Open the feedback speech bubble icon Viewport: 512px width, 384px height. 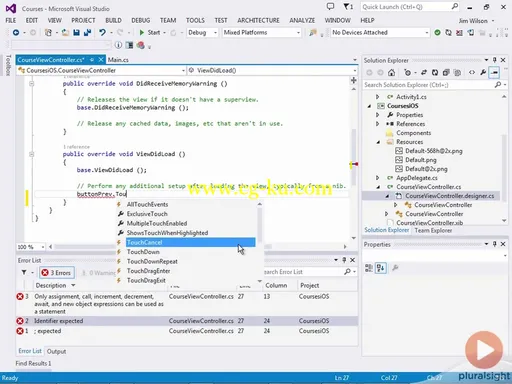pyautogui.click(x=330, y=6)
